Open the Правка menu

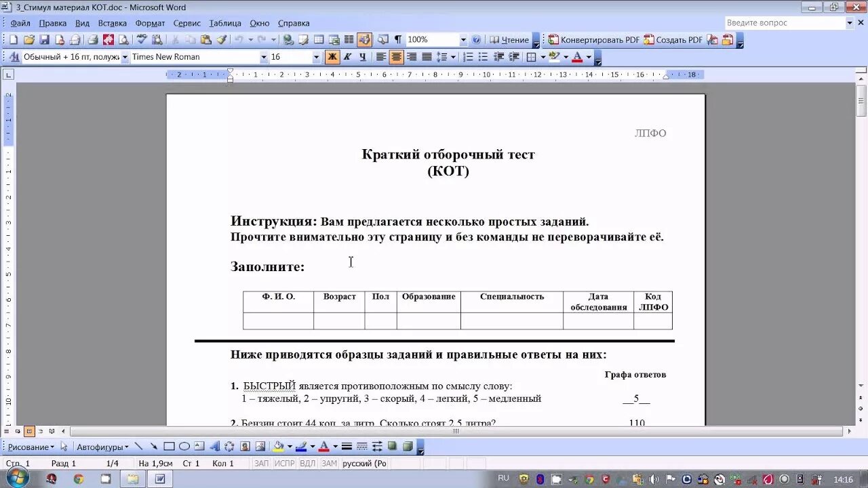click(x=53, y=23)
